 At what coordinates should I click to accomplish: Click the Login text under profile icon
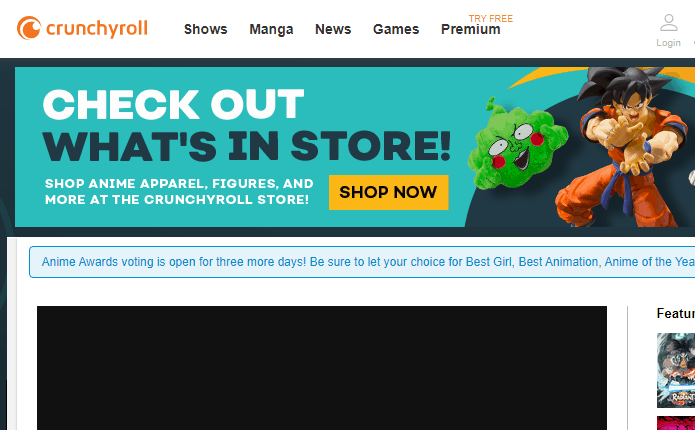click(x=668, y=43)
